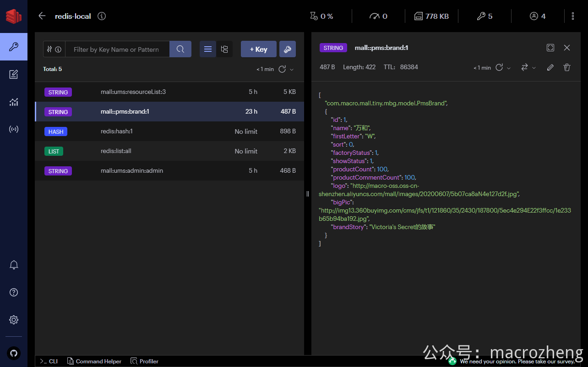588x367 pixels.
Task: Expand key list auto-refresh dropdown arrow
Action: click(x=292, y=69)
